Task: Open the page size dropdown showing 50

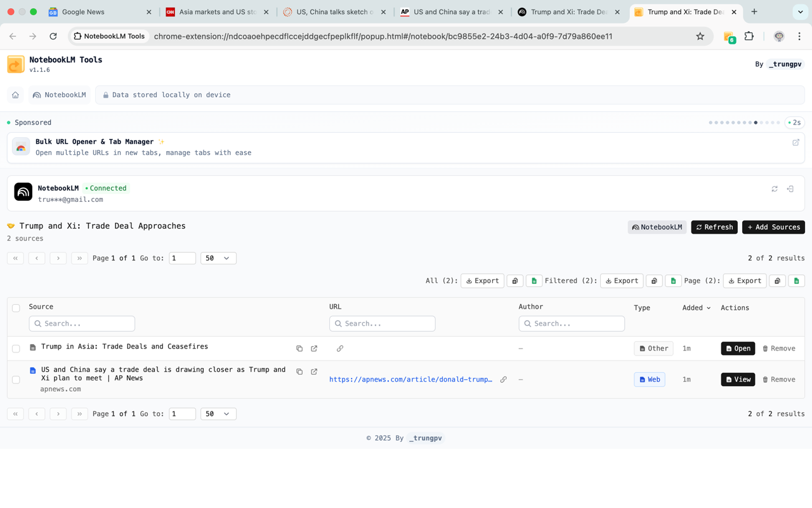Action: (x=218, y=258)
